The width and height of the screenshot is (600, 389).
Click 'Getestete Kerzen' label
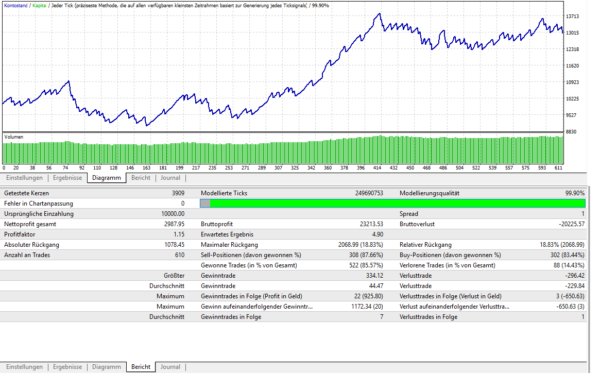click(26, 193)
